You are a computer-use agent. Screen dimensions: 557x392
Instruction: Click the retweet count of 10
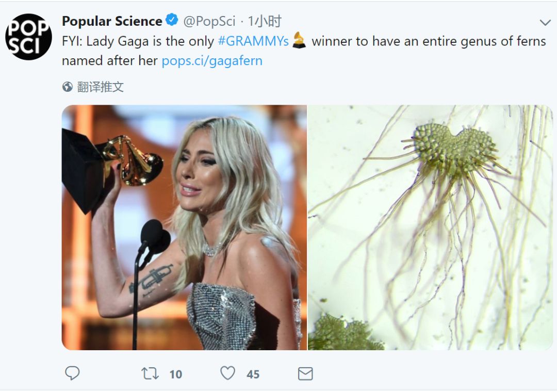point(176,374)
